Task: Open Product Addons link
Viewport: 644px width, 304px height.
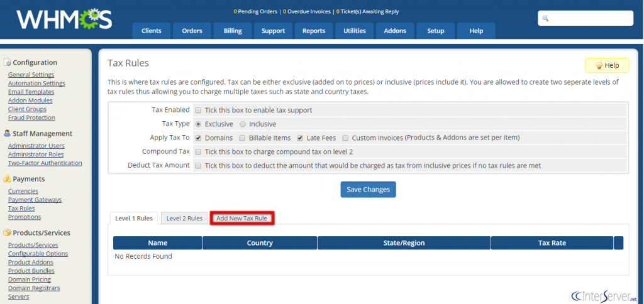Action: (31, 262)
